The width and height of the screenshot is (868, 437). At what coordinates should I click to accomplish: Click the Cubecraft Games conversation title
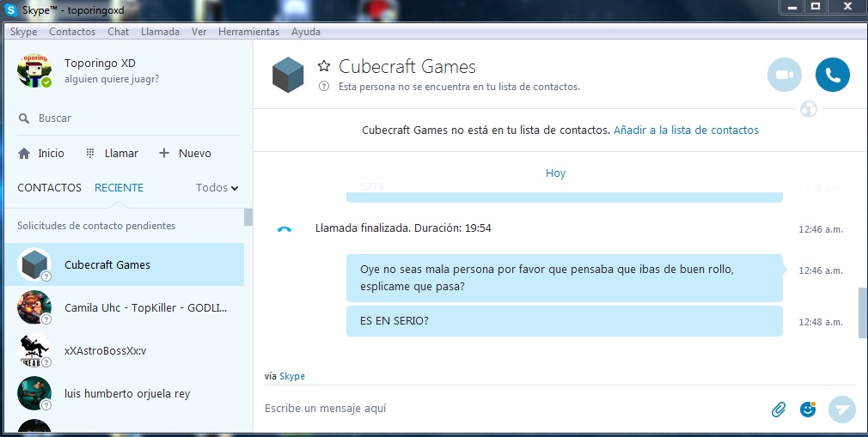[406, 67]
